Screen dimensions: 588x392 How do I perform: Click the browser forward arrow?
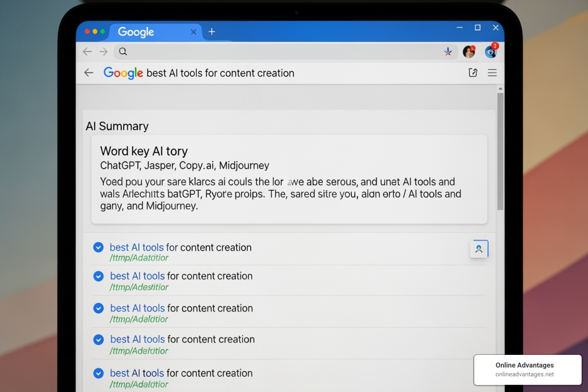tap(103, 52)
